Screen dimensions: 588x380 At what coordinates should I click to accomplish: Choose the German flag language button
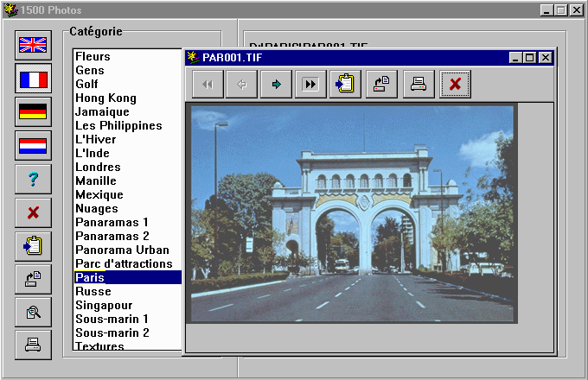coord(33,112)
